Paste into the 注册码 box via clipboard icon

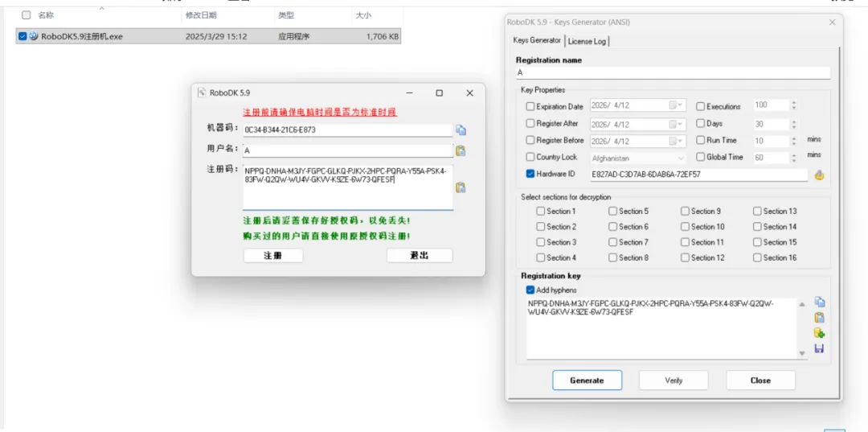pyautogui.click(x=460, y=187)
